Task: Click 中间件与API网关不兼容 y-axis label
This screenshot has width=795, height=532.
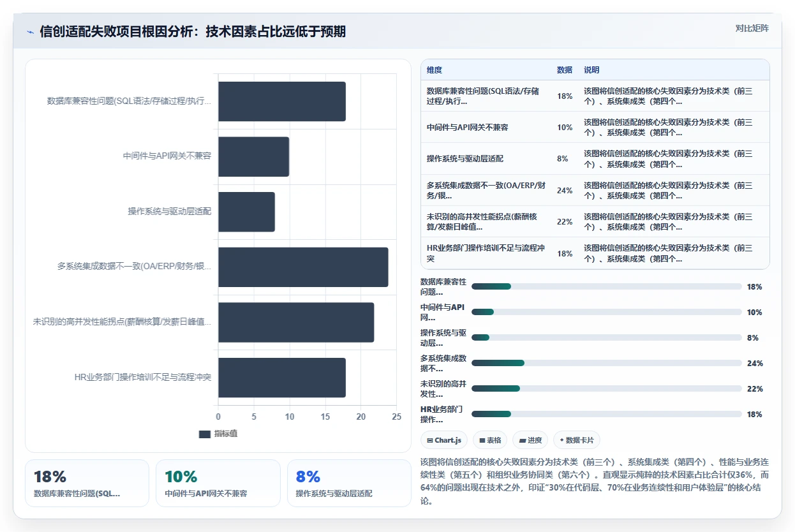Action: pos(167,156)
